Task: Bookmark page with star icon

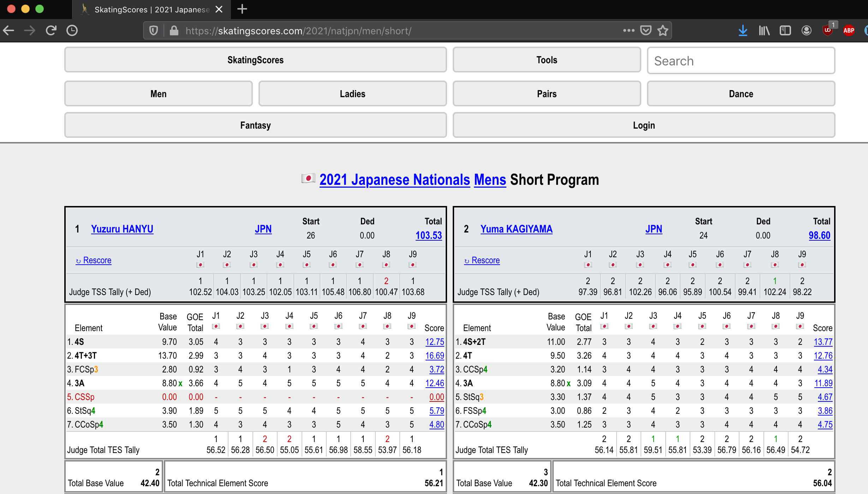Action: tap(663, 31)
